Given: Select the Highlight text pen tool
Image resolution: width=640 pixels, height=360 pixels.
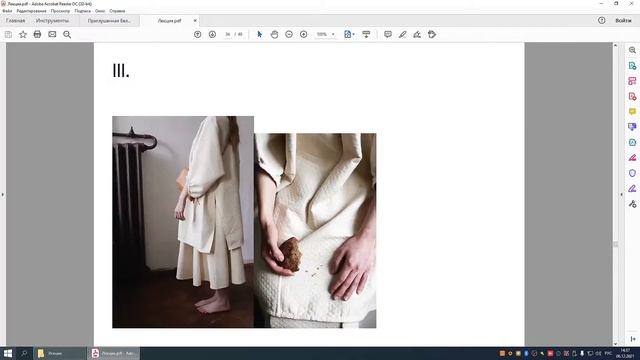Looking at the screenshot, I should coord(402,35).
